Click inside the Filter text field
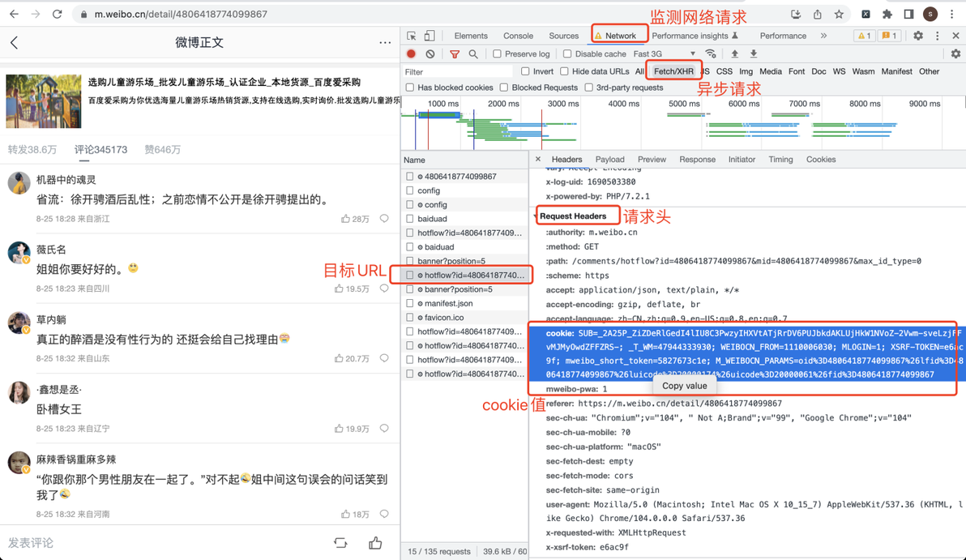This screenshot has height=560, width=966. pyautogui.click(x=458, y=72)
